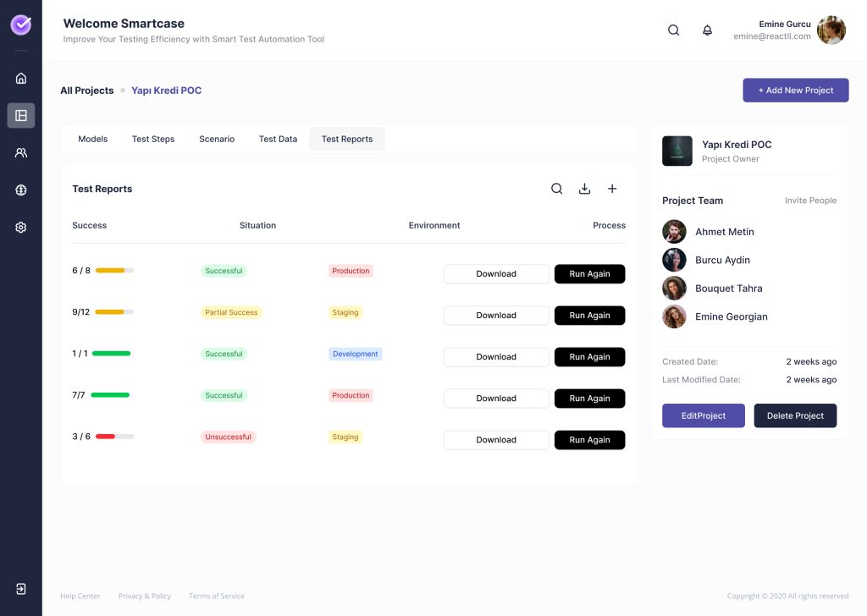867x616 pixels.
Task: Select the Scenario tab
Action: 217,139
